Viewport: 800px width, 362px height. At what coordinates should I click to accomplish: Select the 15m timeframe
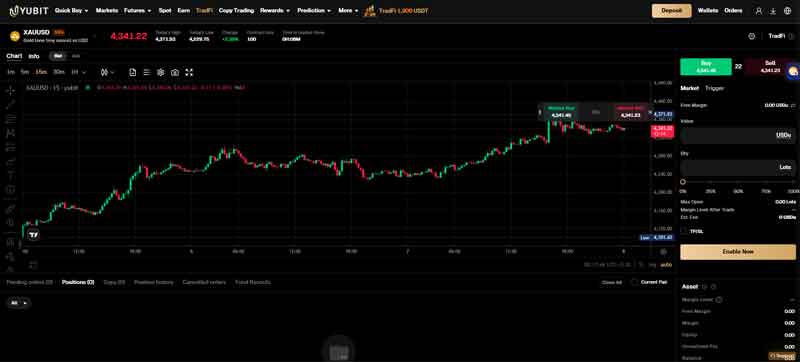click(41, 72)
